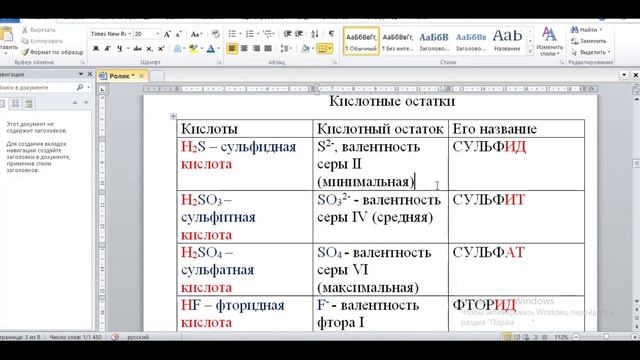Select the Заголовок 2 style
This screenshot has width=640, height=360.
pyautogui.click(x=471, y=41)
